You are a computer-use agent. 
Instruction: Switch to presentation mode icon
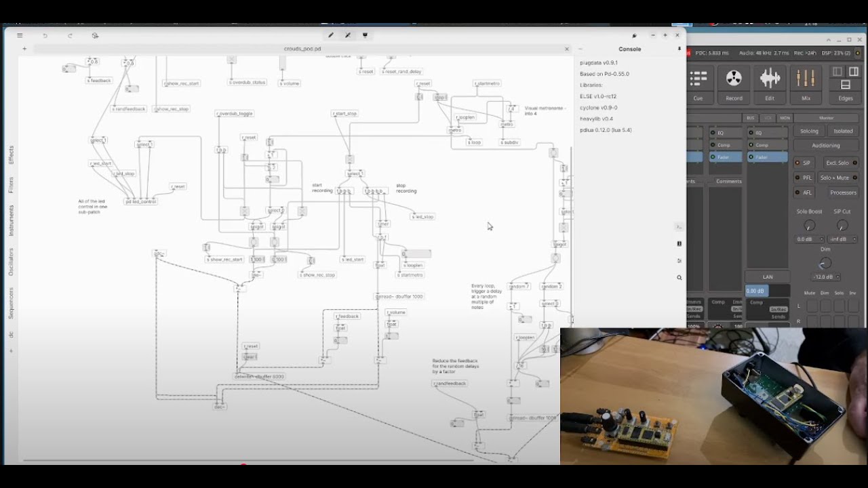click(365, 35)
